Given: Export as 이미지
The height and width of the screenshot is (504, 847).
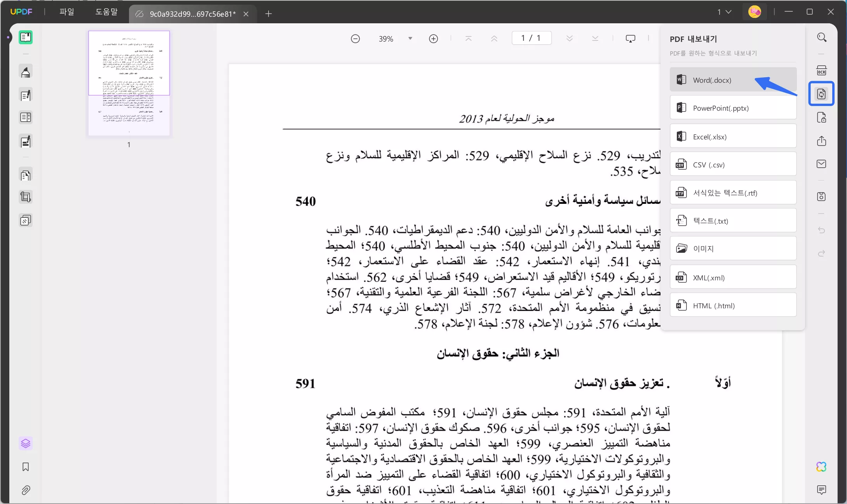Looking at the screenshot, I should coord(733,249).
